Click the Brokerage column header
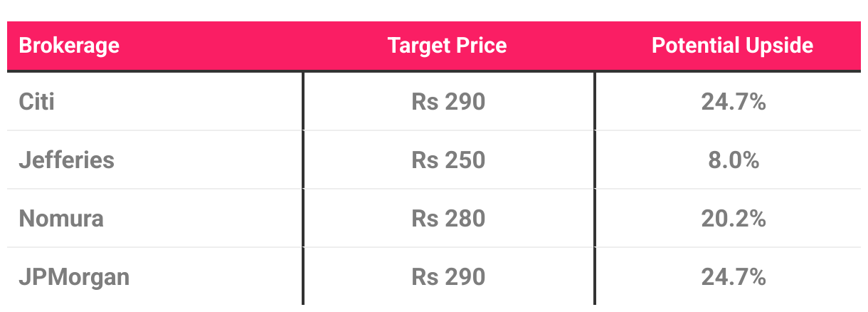Viewport: 868px width, 312px height. coord(69,46)
